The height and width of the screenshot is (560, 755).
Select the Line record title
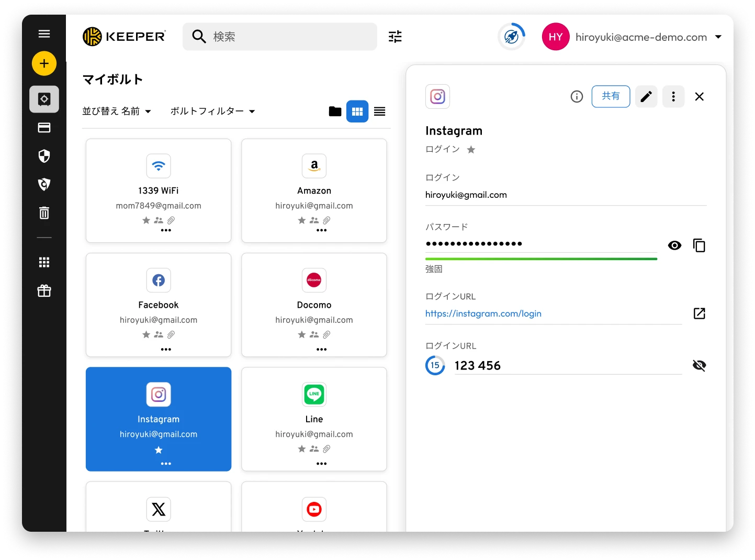[x=314, y=419]
